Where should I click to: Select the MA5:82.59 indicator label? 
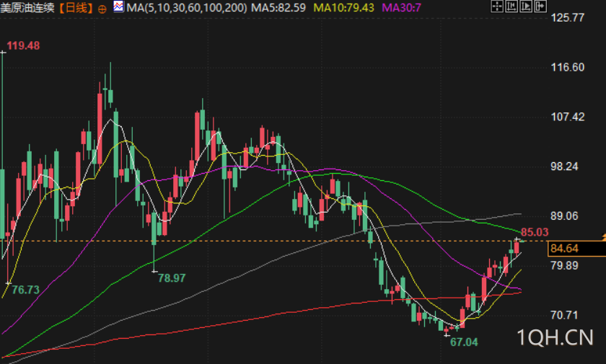278,8
